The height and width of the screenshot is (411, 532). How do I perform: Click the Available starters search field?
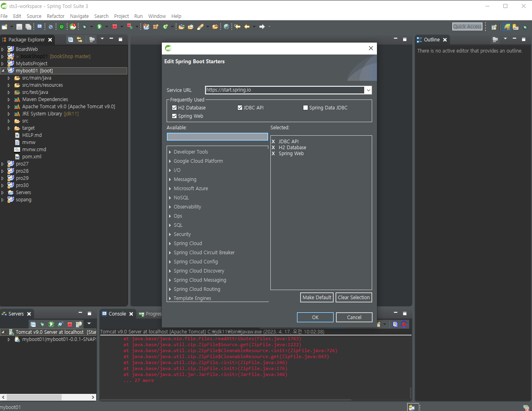click(x=217, y=136)
